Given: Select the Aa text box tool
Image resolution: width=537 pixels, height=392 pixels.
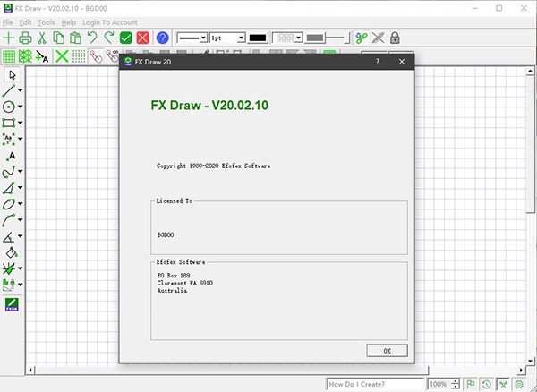Looking at the screenshot, I should (9, 139).
